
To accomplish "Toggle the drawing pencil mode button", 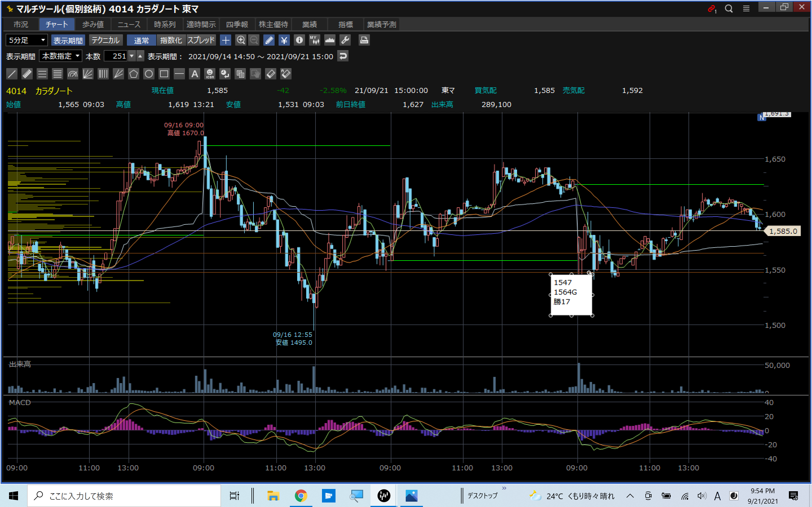I will tap(269, 40).
